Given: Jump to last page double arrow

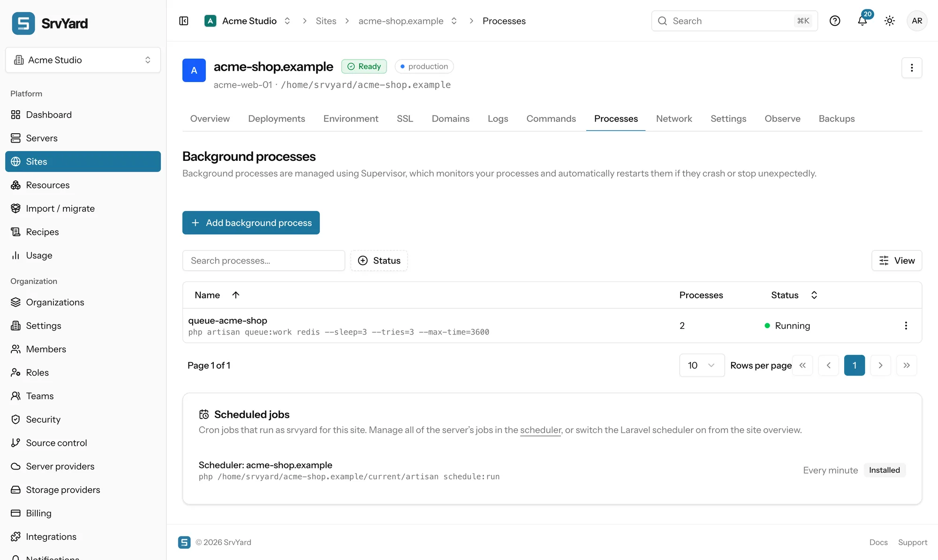Looking at the screenshot, I should tap(907, 365).
